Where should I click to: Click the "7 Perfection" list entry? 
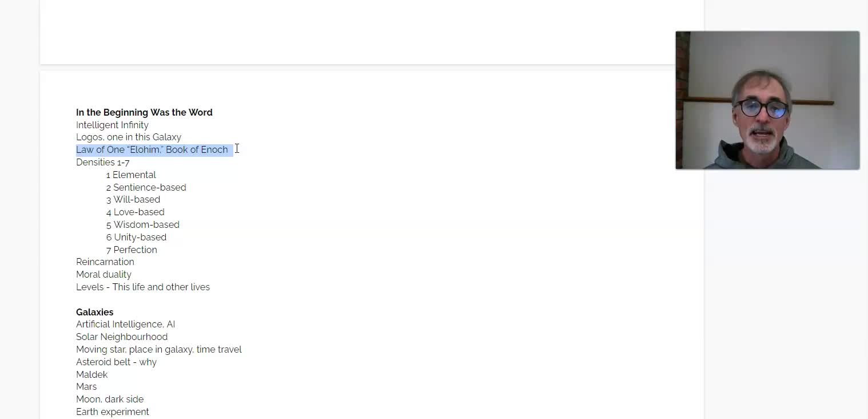132,250
